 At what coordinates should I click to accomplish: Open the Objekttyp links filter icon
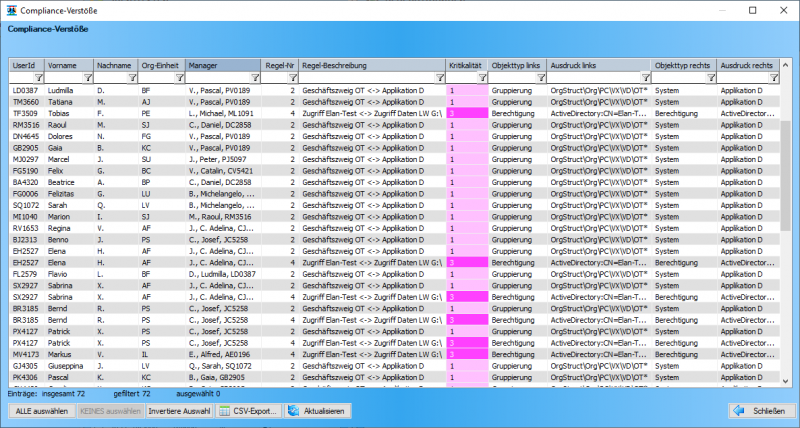point(541,78)
